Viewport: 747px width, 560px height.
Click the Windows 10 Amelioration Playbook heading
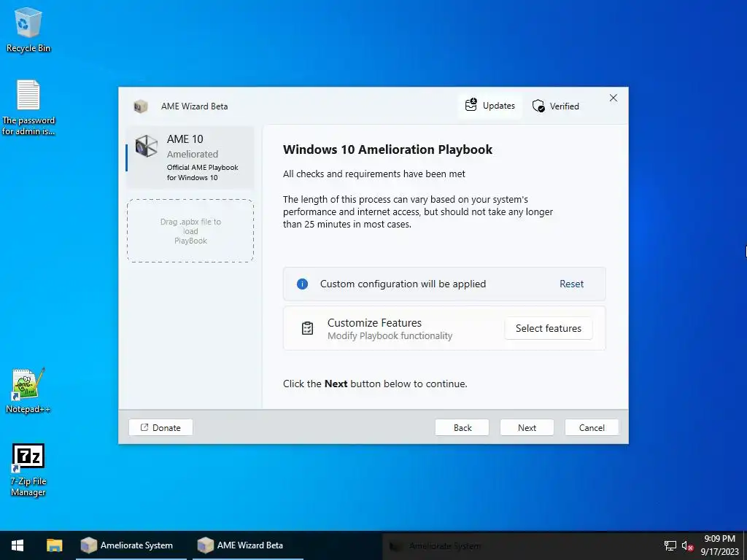point(387,149)
